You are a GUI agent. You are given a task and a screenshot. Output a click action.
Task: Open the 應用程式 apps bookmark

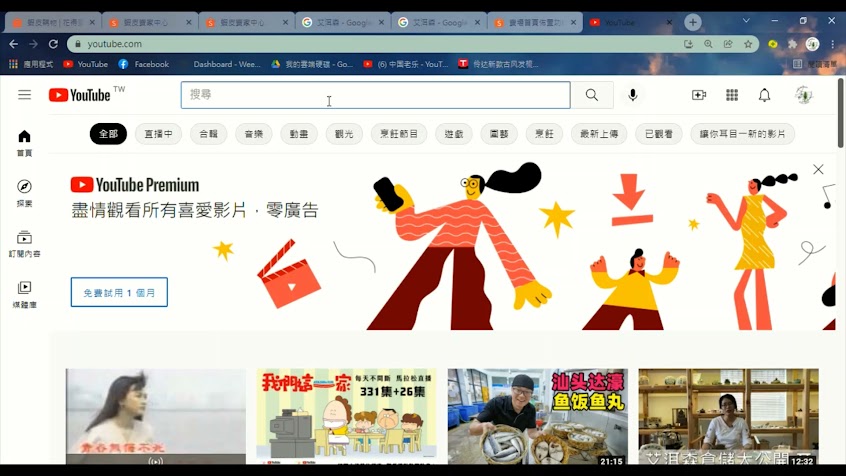31,64
